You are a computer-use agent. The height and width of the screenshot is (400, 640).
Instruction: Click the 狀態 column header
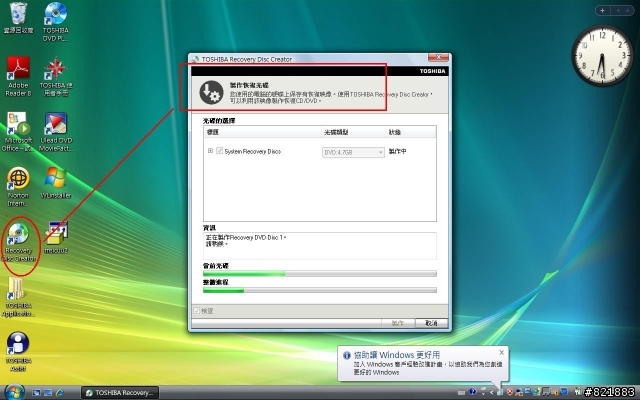411,132
